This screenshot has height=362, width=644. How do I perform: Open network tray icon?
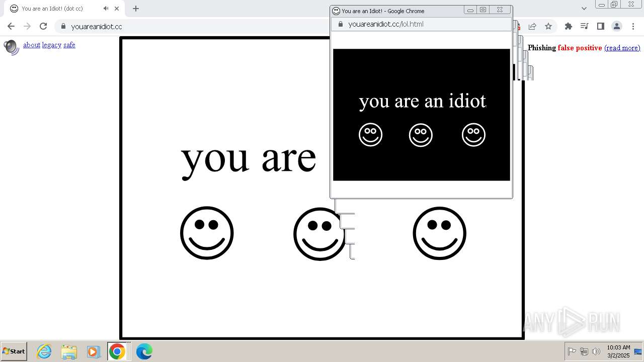tap(584, 351)
